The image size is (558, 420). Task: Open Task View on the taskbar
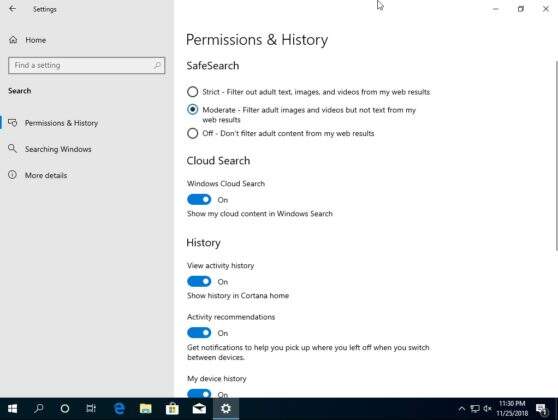tap(91, 408)
